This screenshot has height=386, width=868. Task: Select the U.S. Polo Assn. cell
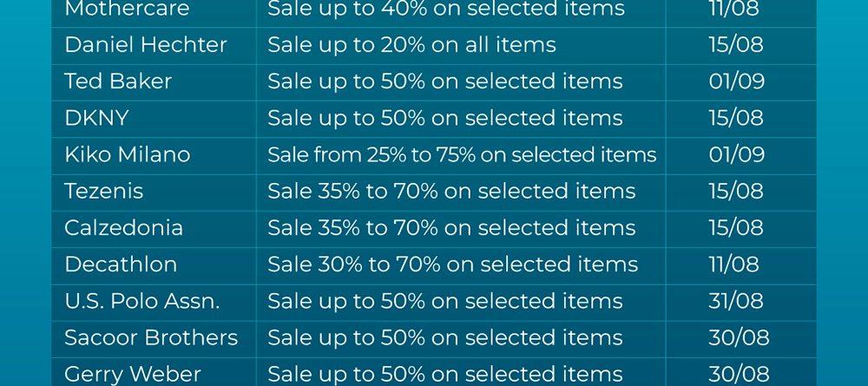[x=142, y=301]
